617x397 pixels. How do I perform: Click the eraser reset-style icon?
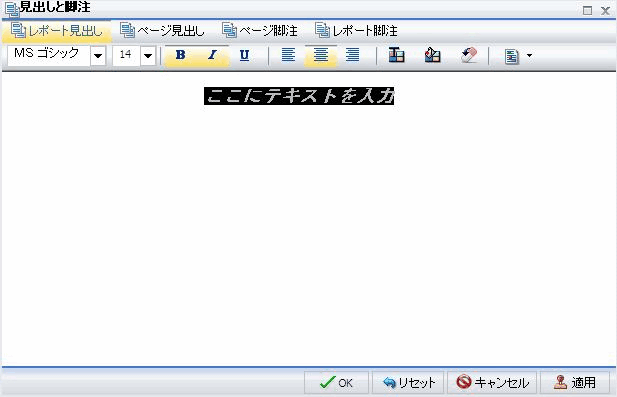[x=469, y=55]
